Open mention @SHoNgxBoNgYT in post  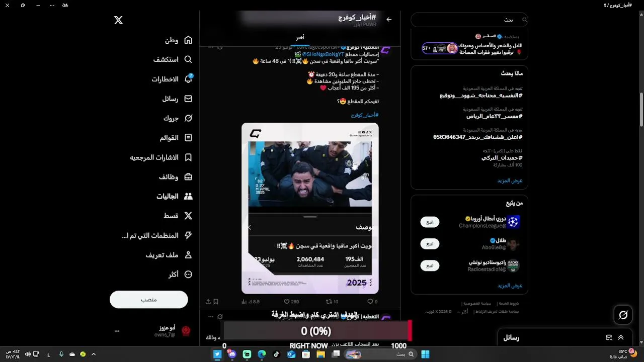tap(323, 54)
